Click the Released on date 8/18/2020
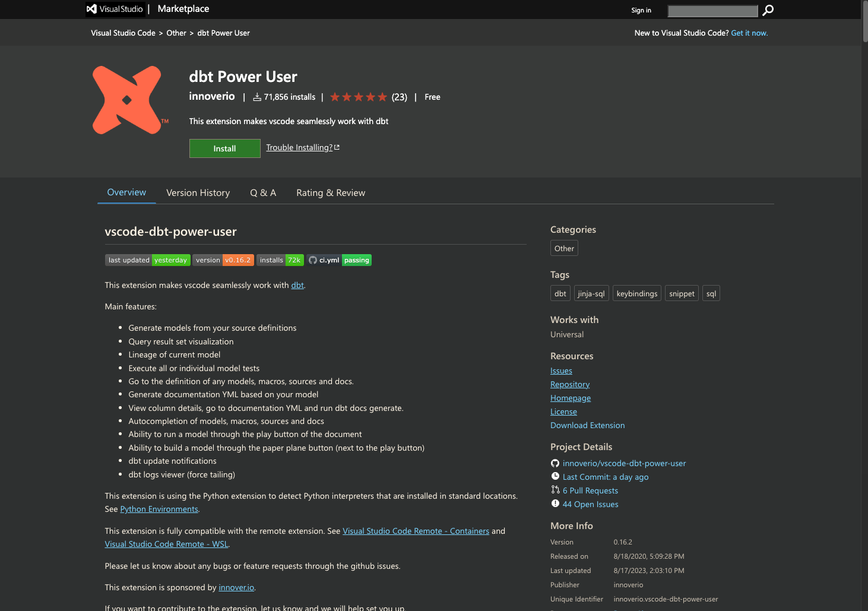Screen dimensions: 868x611 point(649,556)
